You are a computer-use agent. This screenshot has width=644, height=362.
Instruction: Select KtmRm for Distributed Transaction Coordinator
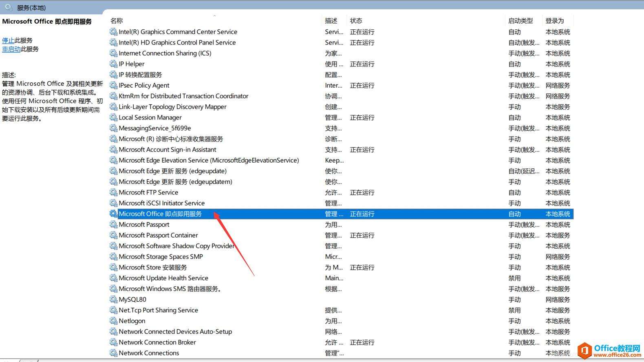click(183, 96)
